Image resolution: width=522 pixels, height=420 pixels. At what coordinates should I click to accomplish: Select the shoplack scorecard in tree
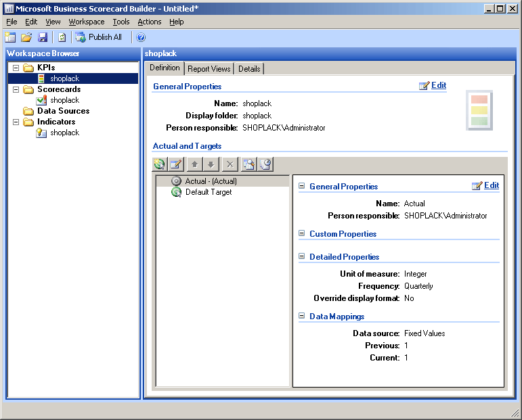64,100
